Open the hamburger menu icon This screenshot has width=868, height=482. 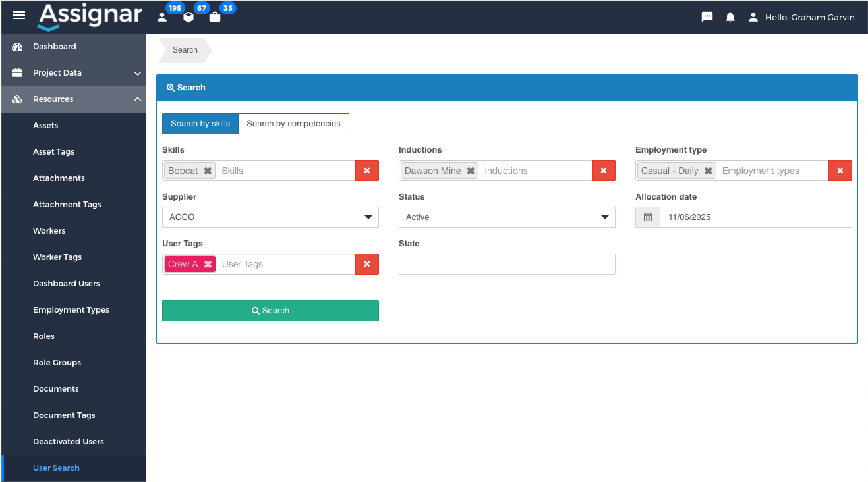19,15
